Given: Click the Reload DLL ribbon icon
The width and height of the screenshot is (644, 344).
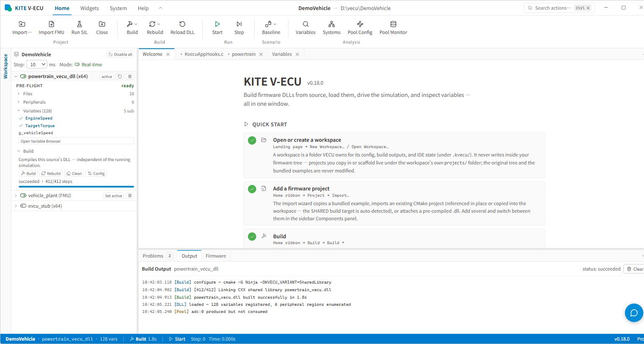Looking at the screenshot, I should pos(182,24).
